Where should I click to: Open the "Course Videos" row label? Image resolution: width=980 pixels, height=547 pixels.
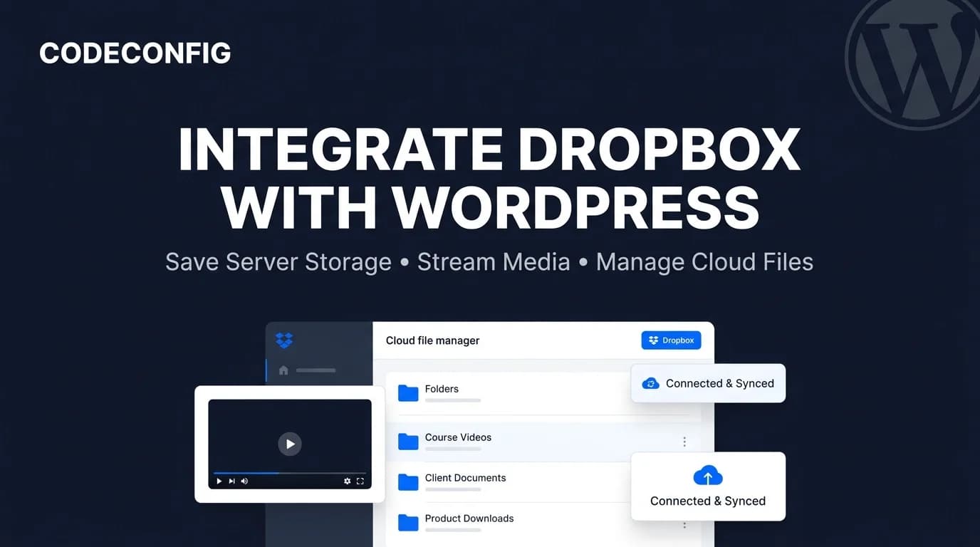point(458,437)
